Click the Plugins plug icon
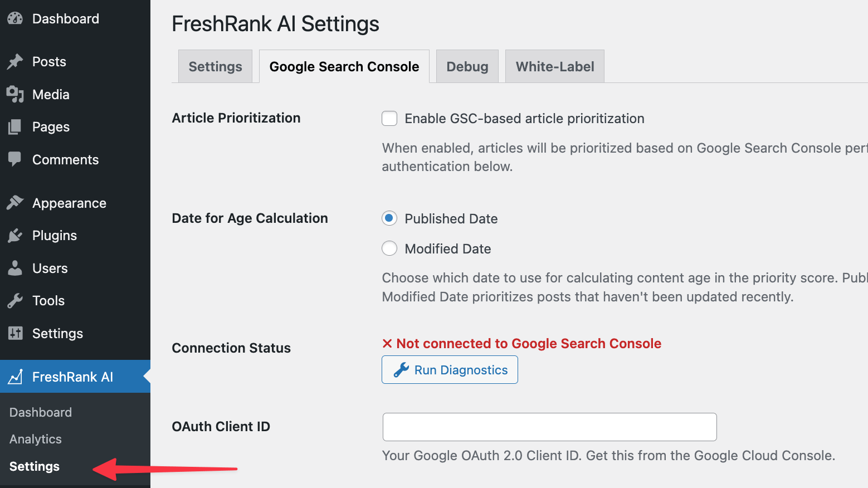The width and height of the screenshot is (868, 488). (16, 235)
